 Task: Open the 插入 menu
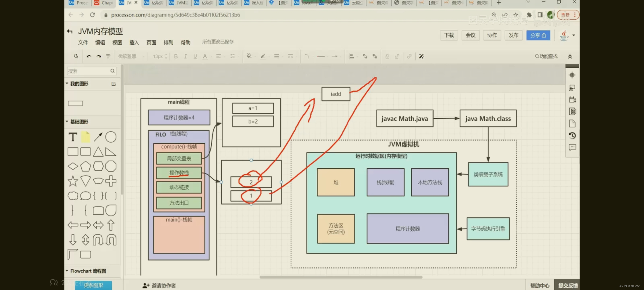(134, 42)
